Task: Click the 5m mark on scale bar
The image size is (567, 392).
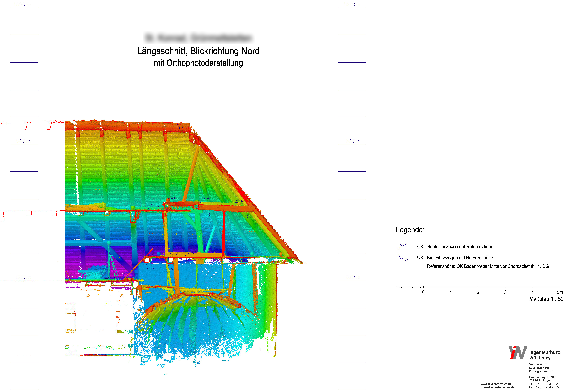Action: pos(560,292)
